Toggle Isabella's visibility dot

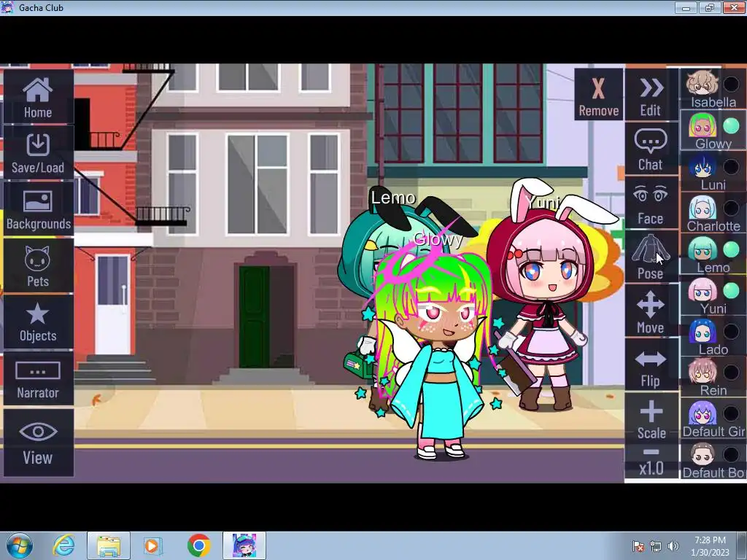[x=731, y=85]
